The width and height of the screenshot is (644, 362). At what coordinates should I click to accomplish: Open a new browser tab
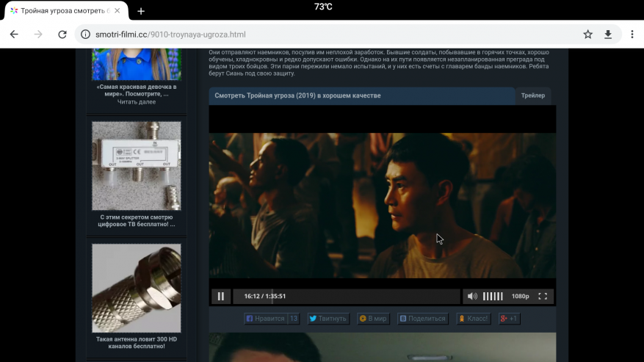(141, 11)
